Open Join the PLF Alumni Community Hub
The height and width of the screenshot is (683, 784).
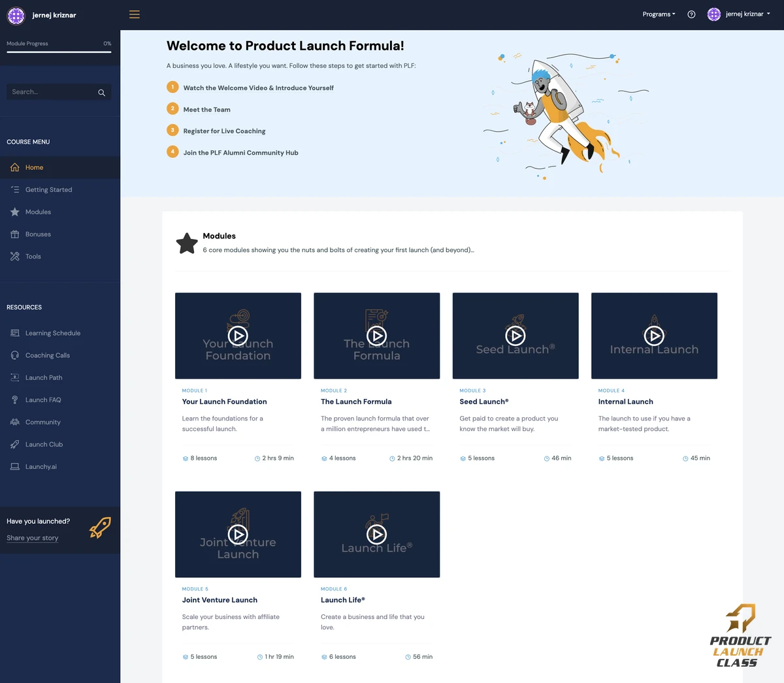[240, 153]
